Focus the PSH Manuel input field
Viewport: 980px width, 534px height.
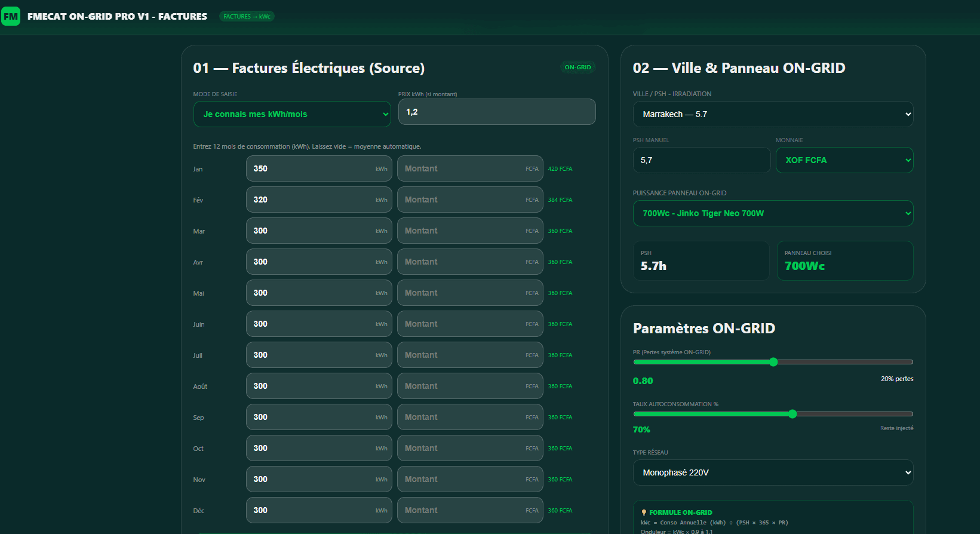pos(702,160)
